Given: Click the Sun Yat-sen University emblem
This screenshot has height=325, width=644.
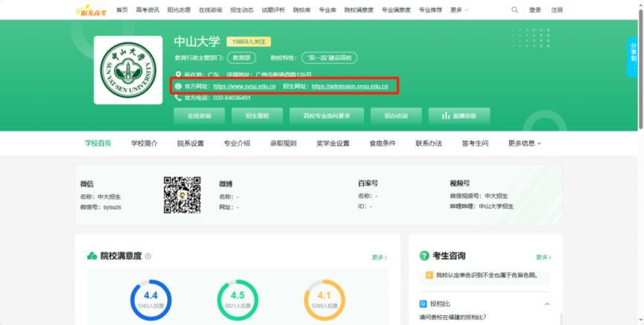Looking at the screenshot, I should click(128, 70).
